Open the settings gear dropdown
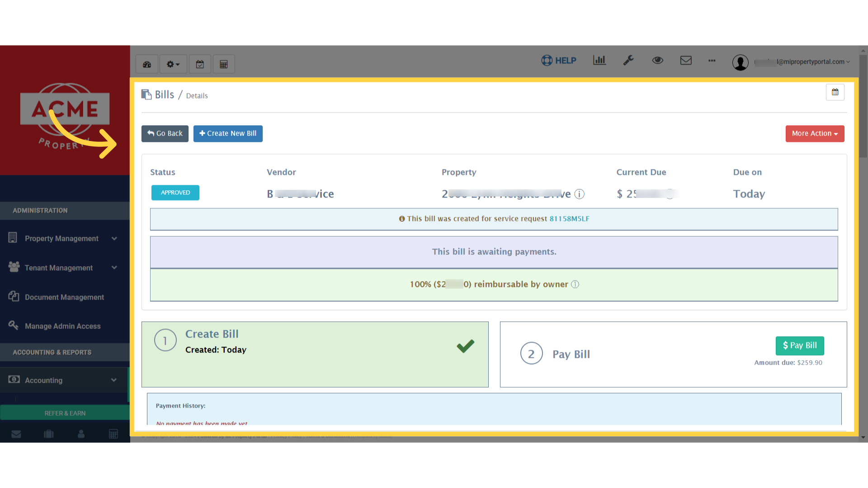This screenshot has width=868, height=488. (173, 64)
